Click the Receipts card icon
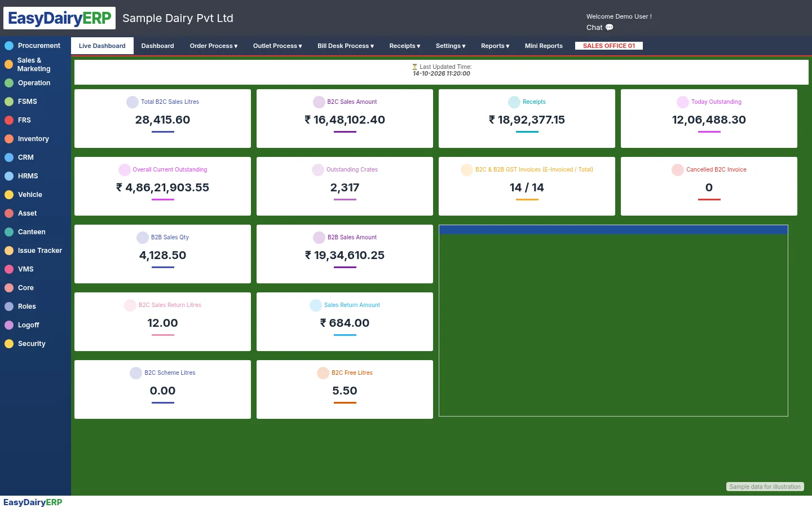 point(514,102)
